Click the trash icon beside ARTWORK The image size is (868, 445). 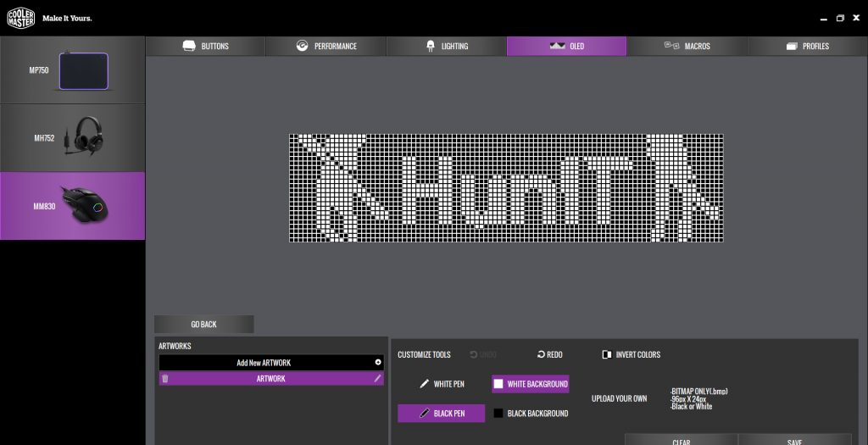coord(165,379)
